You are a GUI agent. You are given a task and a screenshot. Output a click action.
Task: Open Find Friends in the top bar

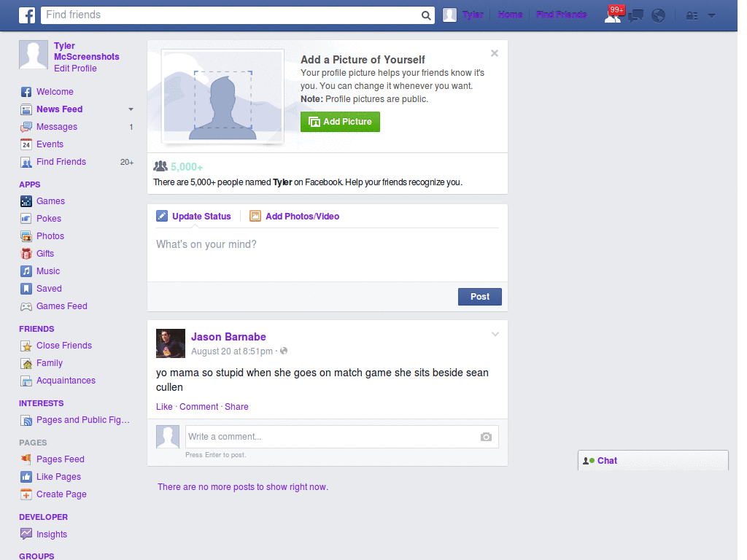pos(561,15)
